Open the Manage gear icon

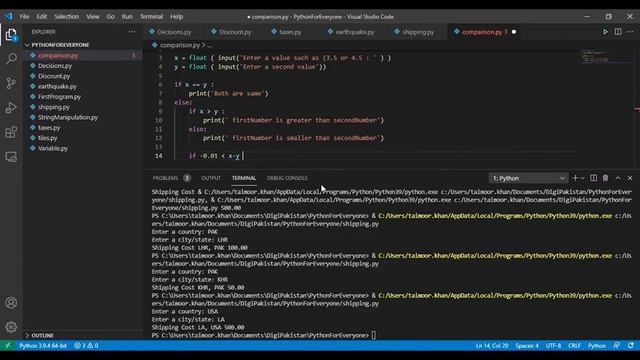[x=11, y=327]
